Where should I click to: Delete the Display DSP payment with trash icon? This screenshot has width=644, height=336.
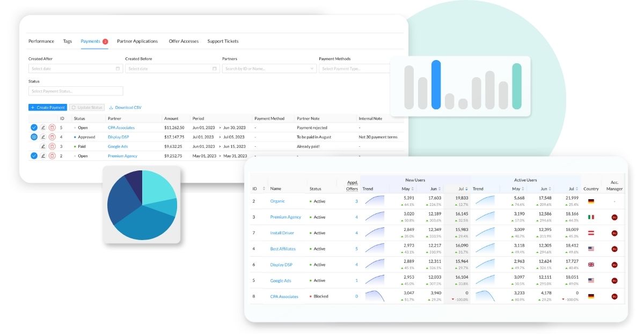tap(52, 137)
